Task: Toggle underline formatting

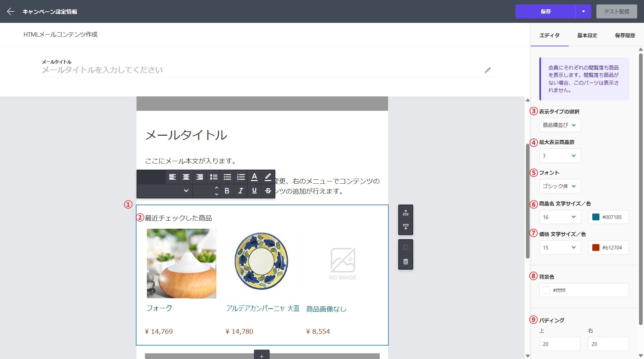Action: click(254, 191)
